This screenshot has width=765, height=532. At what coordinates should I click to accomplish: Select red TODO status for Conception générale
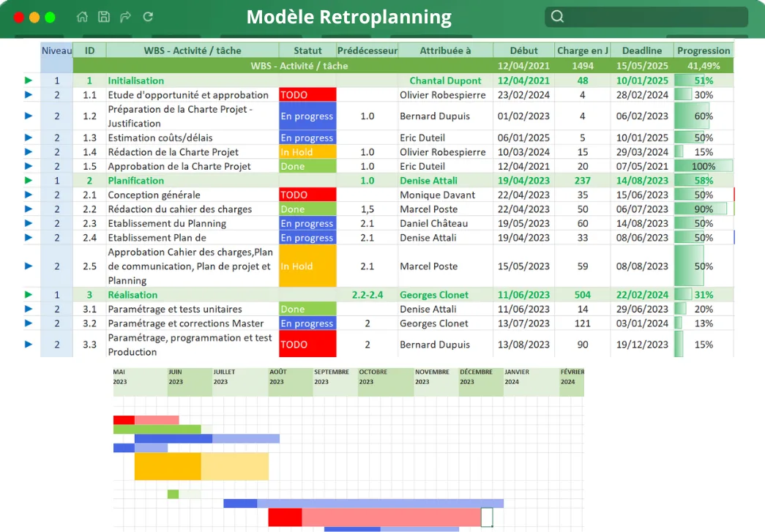(x=307, y=195)
